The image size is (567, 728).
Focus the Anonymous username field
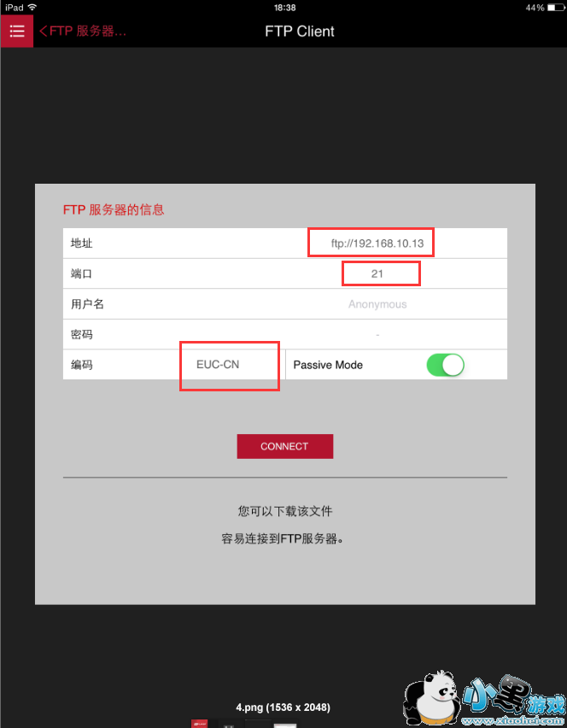(377, 304)
